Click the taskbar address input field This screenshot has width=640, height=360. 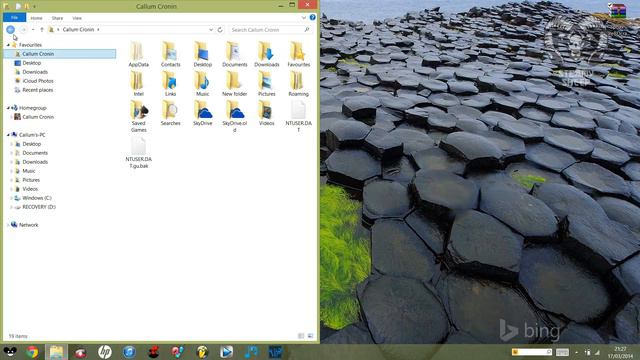532,352
